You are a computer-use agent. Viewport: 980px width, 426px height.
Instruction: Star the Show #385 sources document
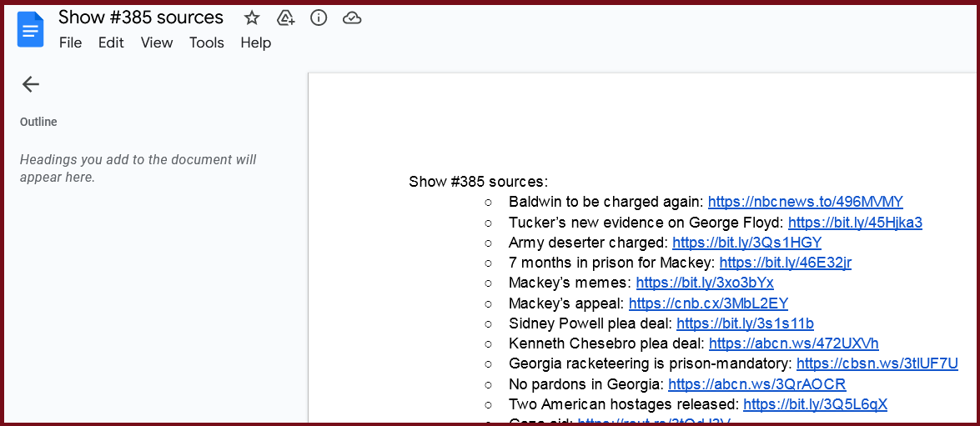[x=251, y=18]
